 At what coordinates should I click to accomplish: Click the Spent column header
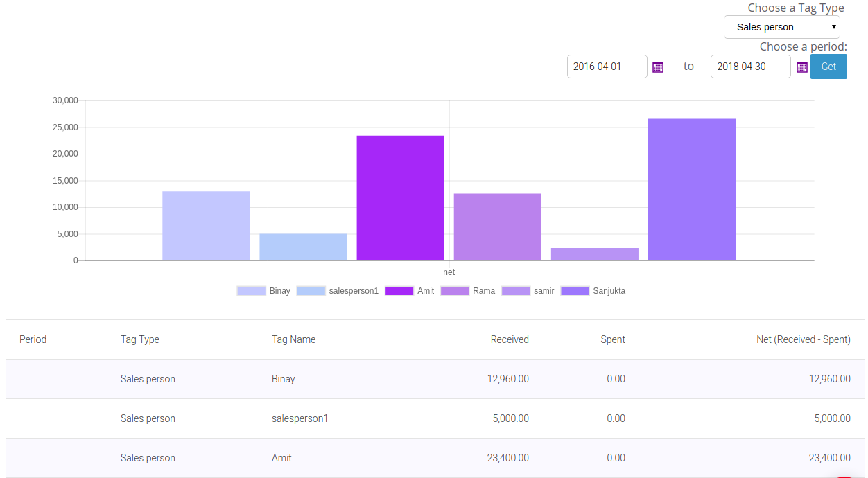pos(613,339)
